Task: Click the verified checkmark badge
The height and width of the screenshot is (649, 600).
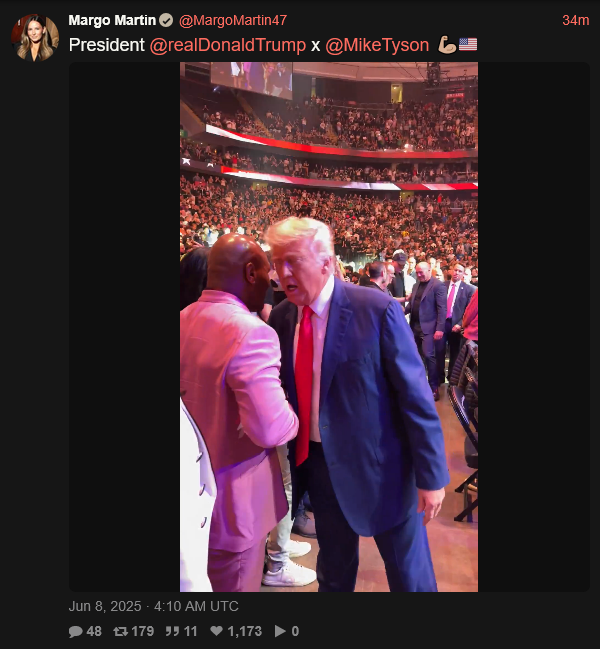Action: [x=166, y=20]
